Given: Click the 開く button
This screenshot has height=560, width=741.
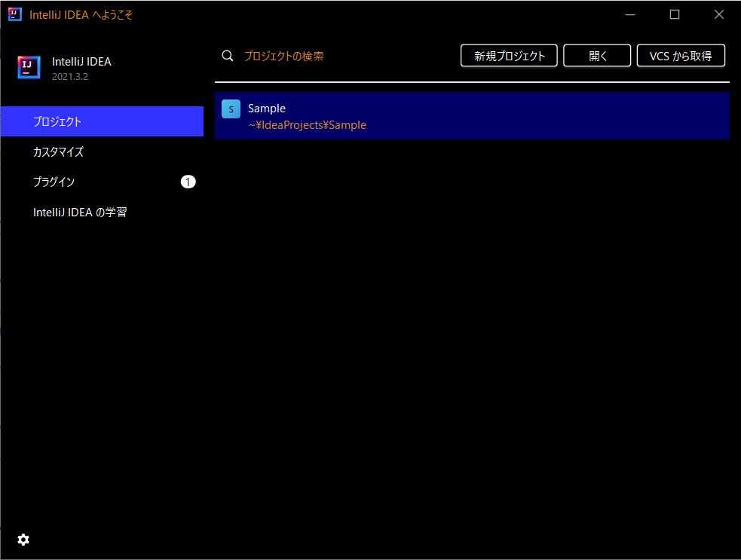Looking at the screenshot, I should coord(597,56).
